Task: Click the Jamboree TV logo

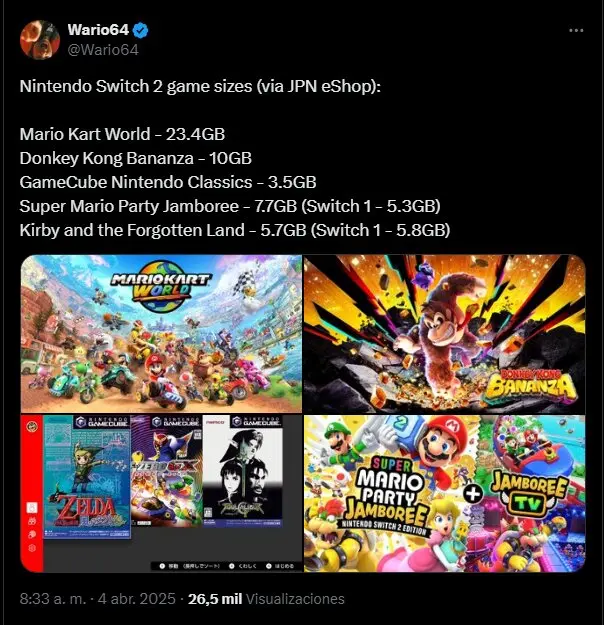Action: tap(529, 494)
